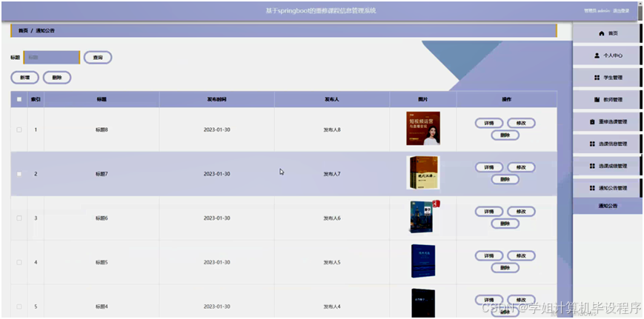Check the checkbox for row 标题6
This screenshot has width=644, height=319.
[x=19, y=218]
